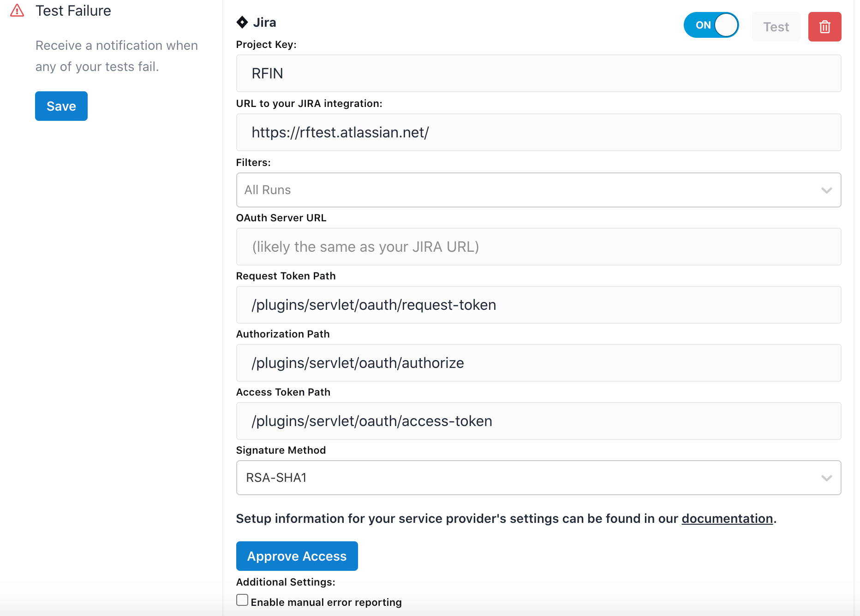The width and height of the screenshot is (860, 616).
Task: Click the 'Receive a notification when' description text
Action: 117,45
